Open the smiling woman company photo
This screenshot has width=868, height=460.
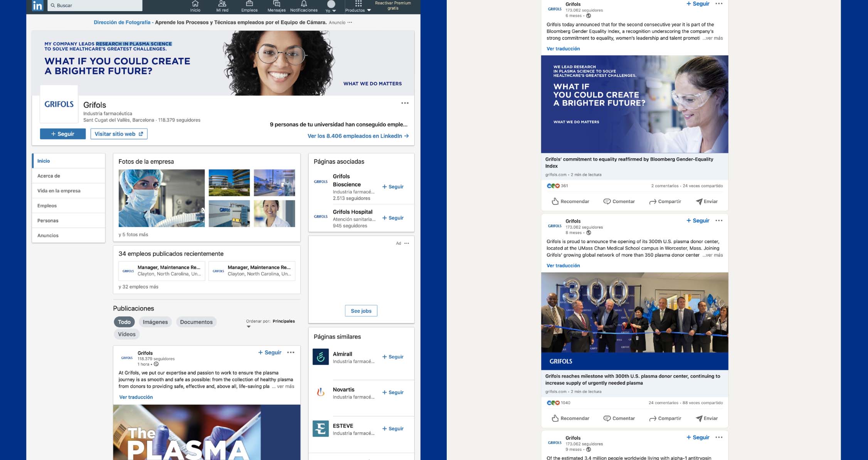274,213
